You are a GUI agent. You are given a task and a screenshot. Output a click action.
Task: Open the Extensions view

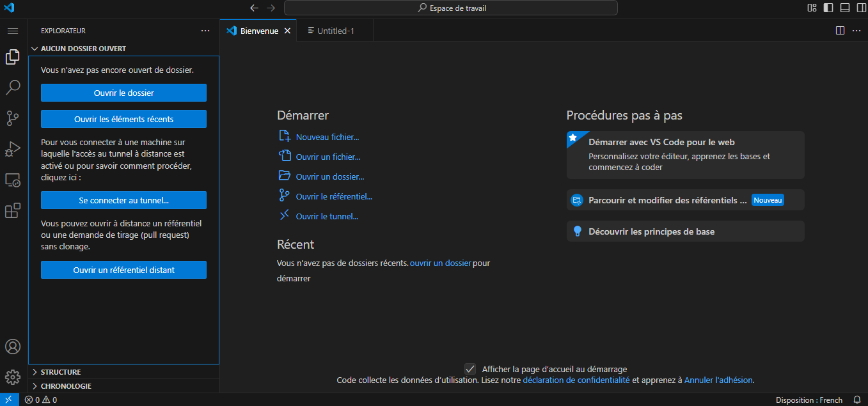pos(13,210)
